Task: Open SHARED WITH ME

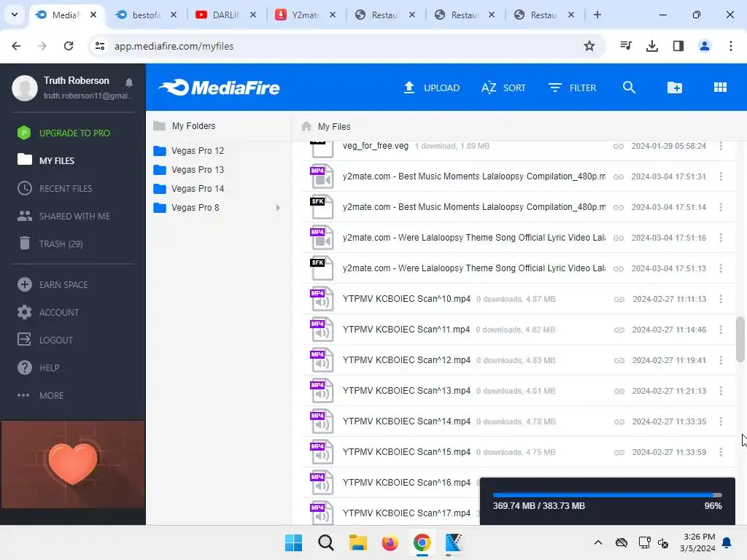Action: [x=64, y=216]
